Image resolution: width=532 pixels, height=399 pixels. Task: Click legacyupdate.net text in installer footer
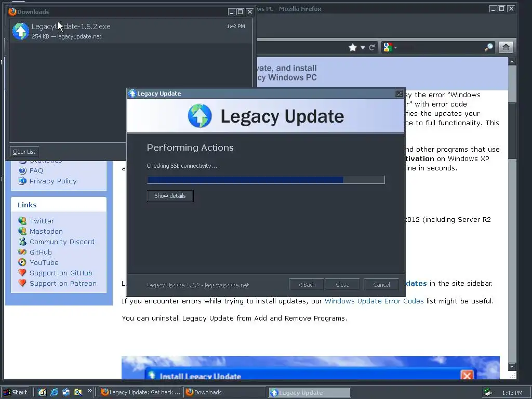(227, 285)
